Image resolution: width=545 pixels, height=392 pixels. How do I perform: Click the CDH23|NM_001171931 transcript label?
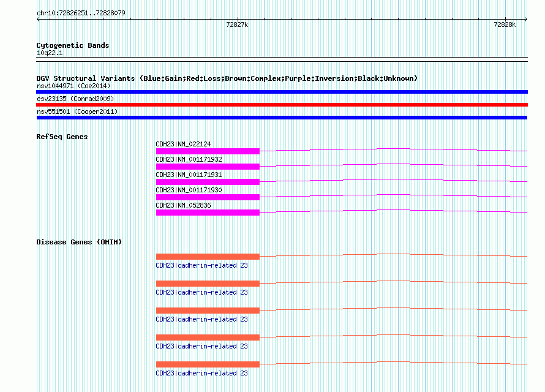(x=189, y=175)
